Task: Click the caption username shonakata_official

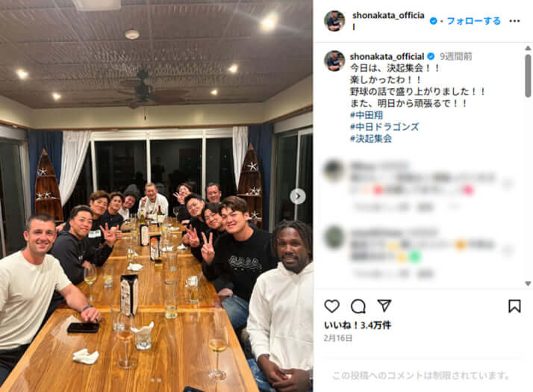Action: [387, 56]
